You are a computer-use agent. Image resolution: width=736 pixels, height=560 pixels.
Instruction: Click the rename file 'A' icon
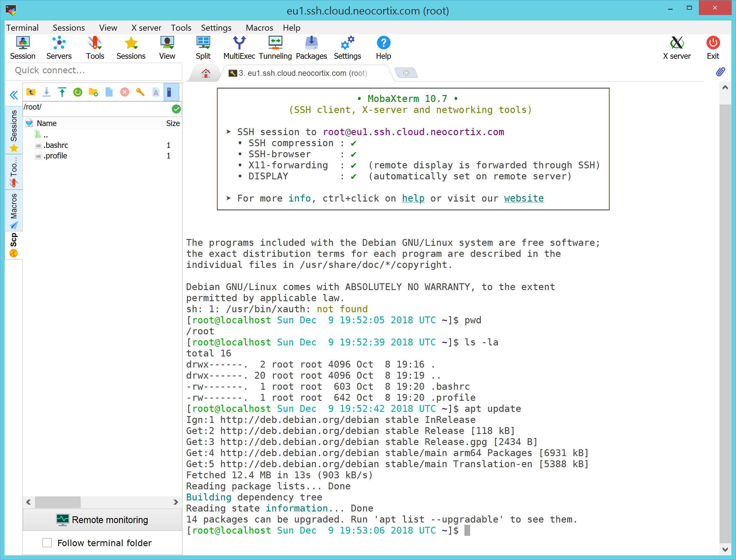point(156,92)
